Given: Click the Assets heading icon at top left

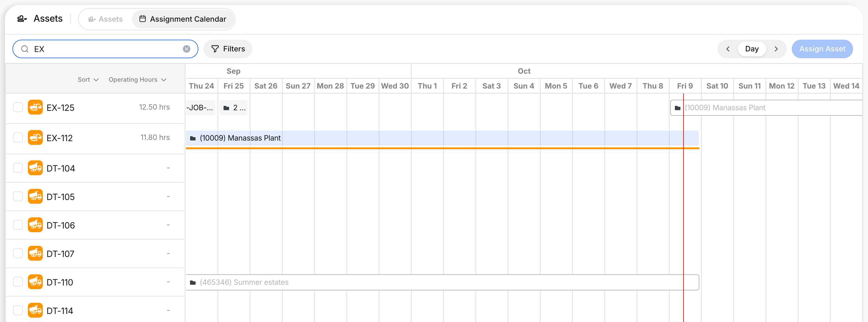Looking at the screenshot, I should (x=22, y=19).
